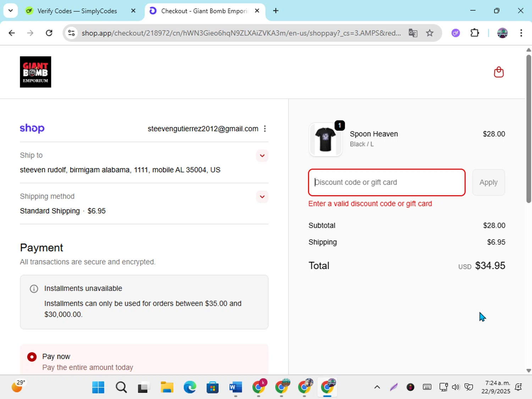Open Microsoft Store from taskbar
Screen dimensions: 532x399
(212, 387)
